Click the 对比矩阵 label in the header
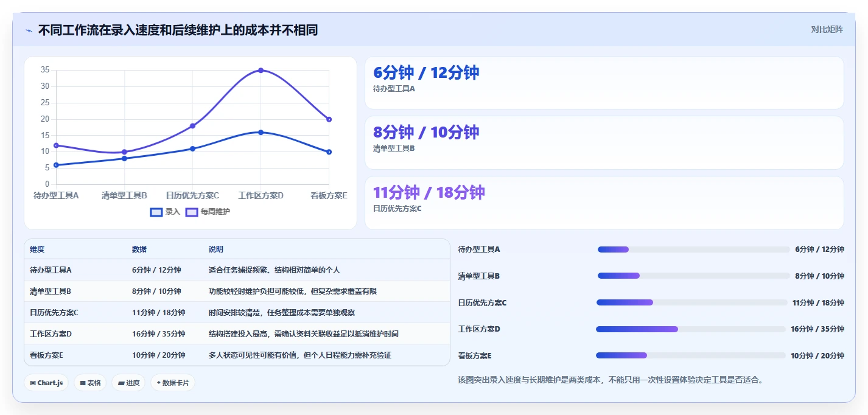868x415 pixels. pos(827,29)
